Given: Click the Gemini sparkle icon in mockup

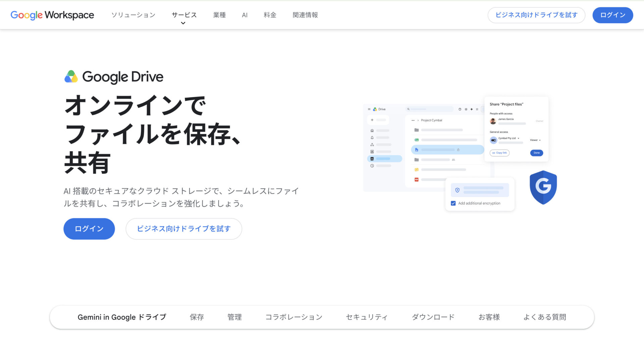Looking at the screenshot, I should 472,109.
